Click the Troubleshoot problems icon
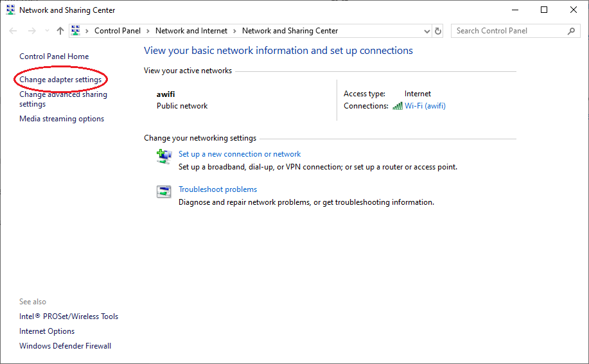The height and width of the screenshot is (364, 589). [164, 191]
